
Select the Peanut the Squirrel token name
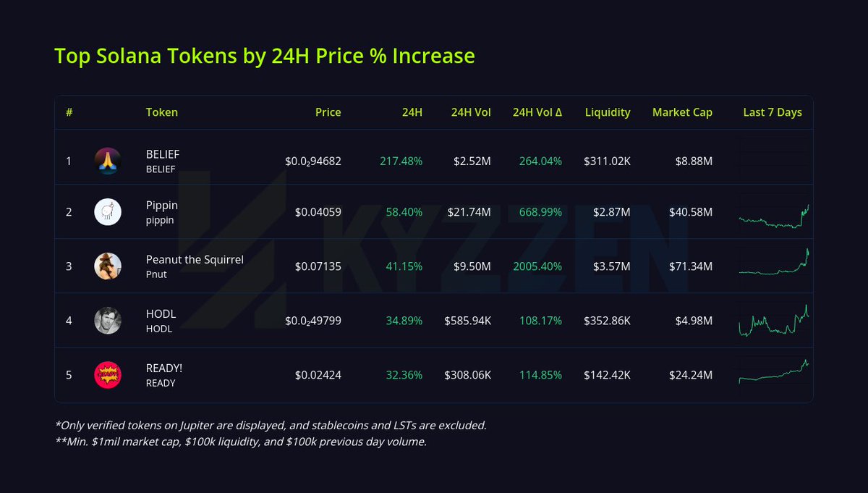(195, 259)
